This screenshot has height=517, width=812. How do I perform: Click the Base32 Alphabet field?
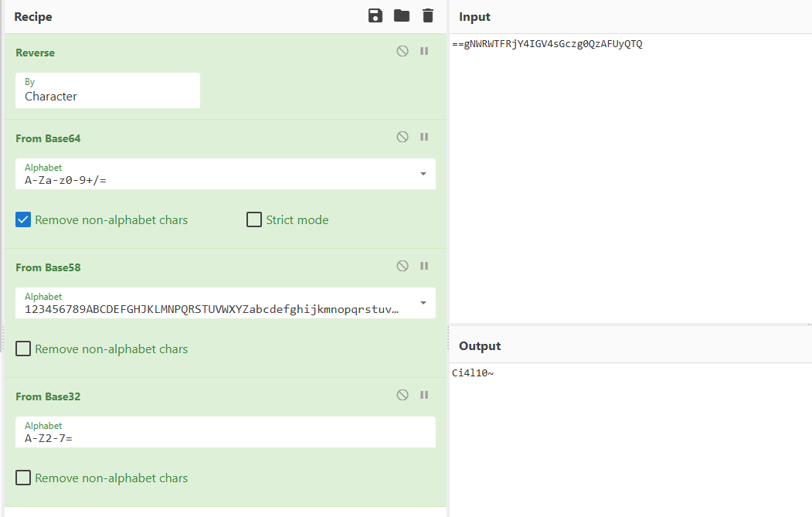(x=225, y=433)
